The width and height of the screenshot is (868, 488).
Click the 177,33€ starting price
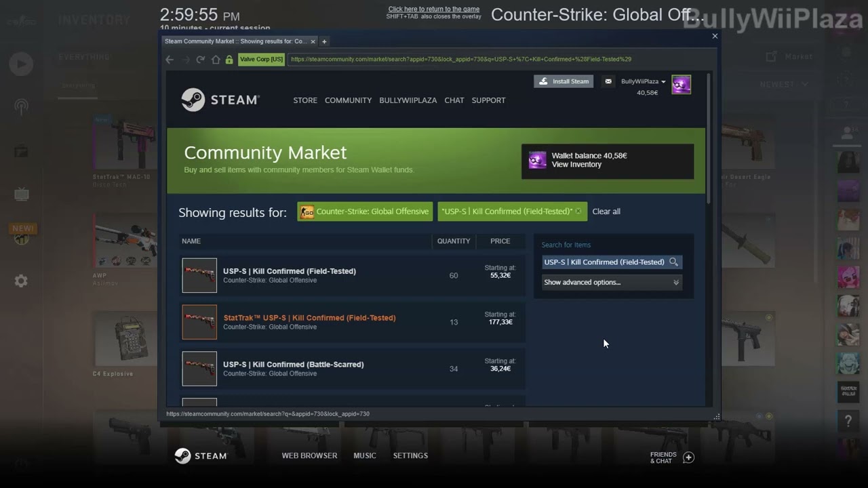point(500,323)
